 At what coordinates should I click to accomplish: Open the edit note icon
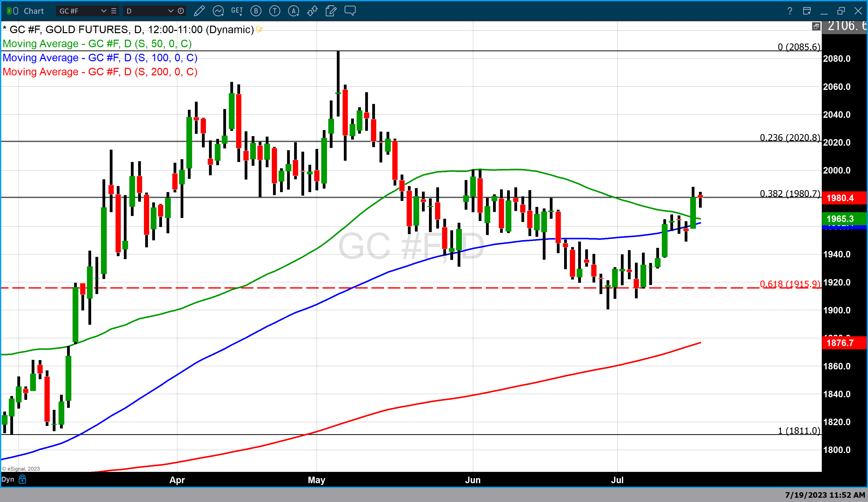(x=331, y=11)
